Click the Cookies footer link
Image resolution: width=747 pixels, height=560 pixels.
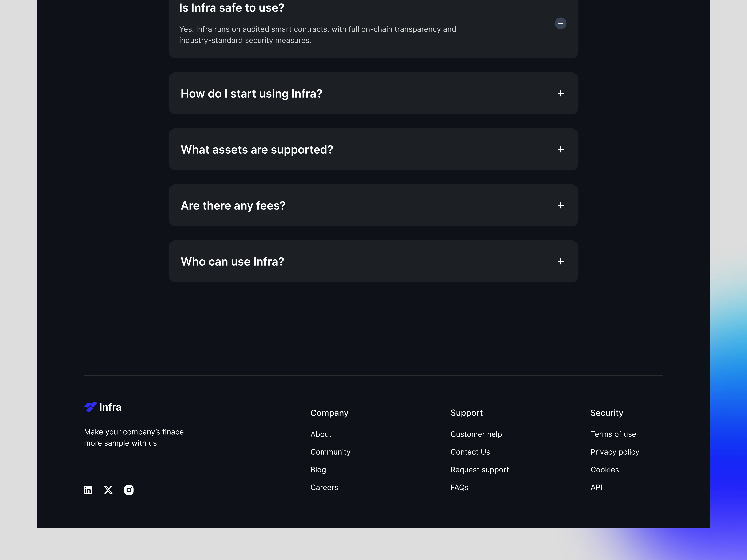click(x=604, y=470)
